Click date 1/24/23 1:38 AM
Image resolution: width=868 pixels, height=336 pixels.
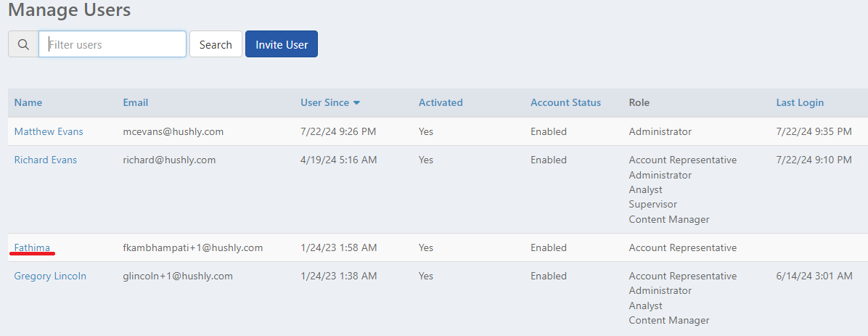point(339,276)
